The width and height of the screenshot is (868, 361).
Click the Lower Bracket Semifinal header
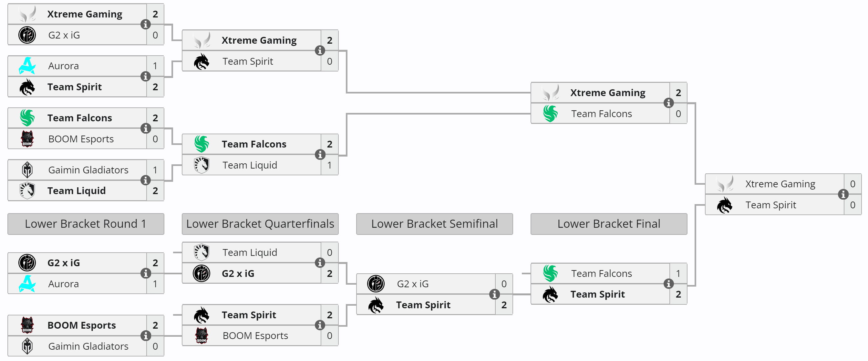[434, 224]
